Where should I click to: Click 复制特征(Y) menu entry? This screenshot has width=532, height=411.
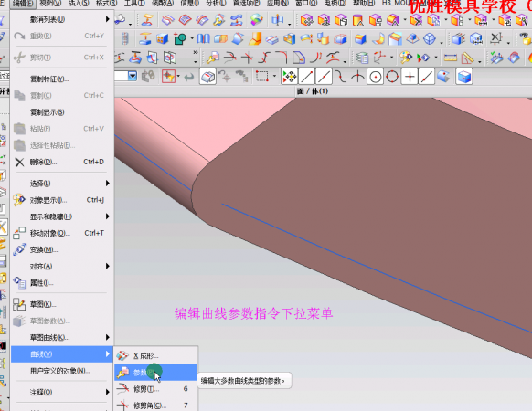[62, 79]
